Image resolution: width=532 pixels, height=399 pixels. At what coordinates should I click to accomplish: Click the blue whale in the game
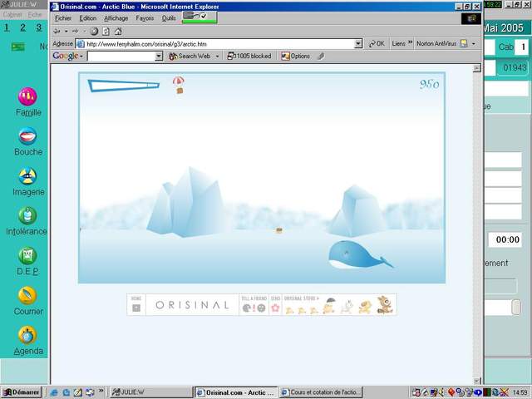(360, 255)
